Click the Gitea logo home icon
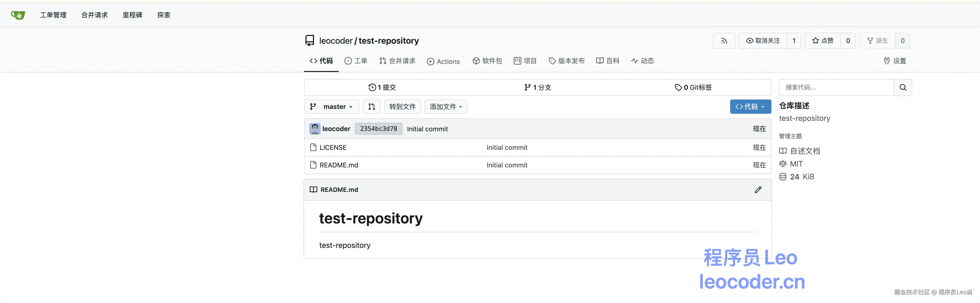The width and height of the screenshot is (980, 303). click(x=18, y=15)
